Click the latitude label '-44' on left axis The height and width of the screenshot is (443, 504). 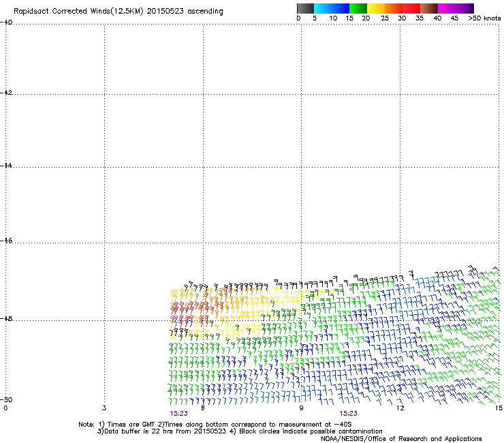(6, 166)
